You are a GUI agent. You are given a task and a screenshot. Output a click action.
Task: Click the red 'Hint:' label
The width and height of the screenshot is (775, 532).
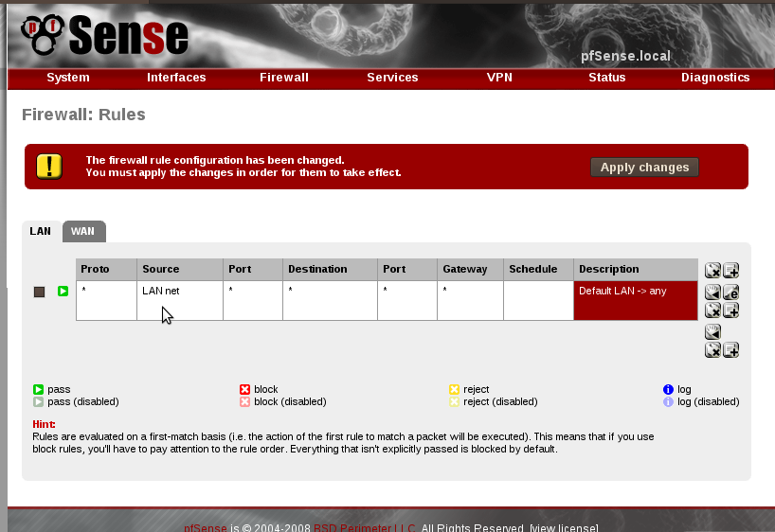point(44,424)
